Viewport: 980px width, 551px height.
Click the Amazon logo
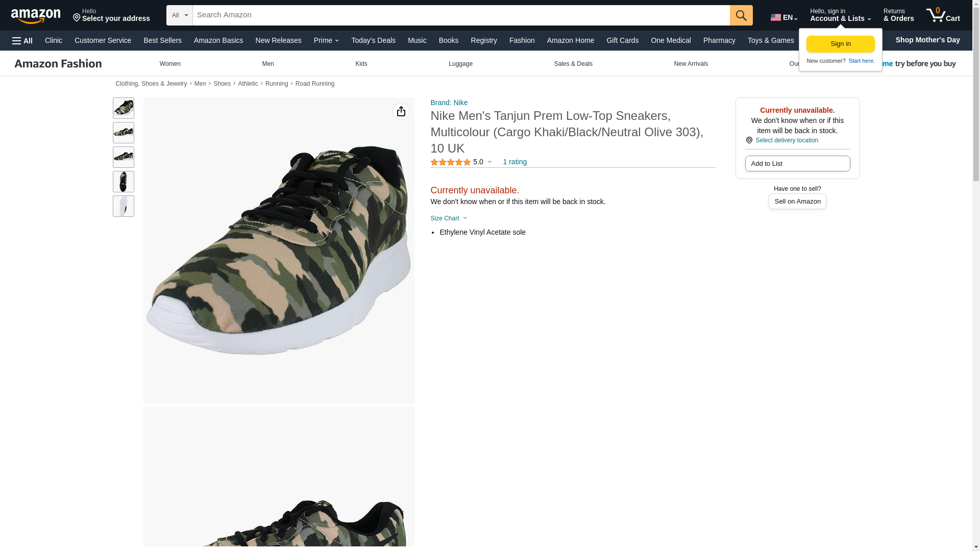(36, 16)
